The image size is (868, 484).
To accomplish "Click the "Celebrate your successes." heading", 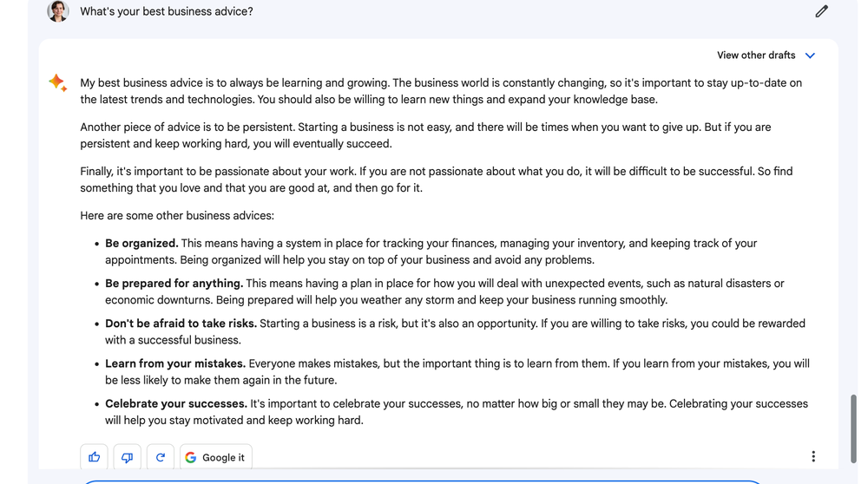I will pos(176,403).
